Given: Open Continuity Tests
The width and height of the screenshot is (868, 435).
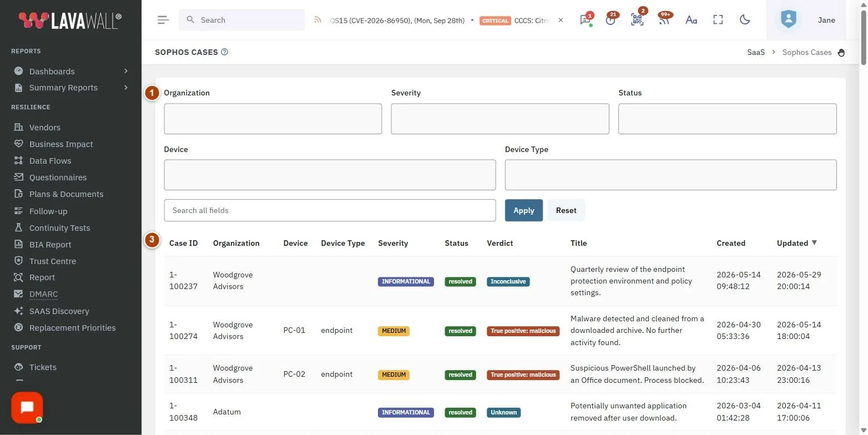Looking at the screenshot, I should point(59,227).
